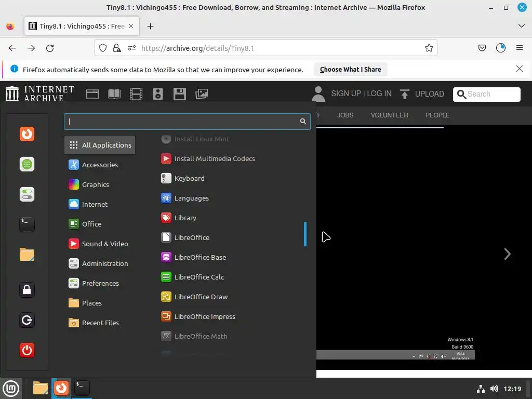This screenshot has width=532, height=399.
Task: Open Firefox hamburger application menu
Action: [520, 48]
